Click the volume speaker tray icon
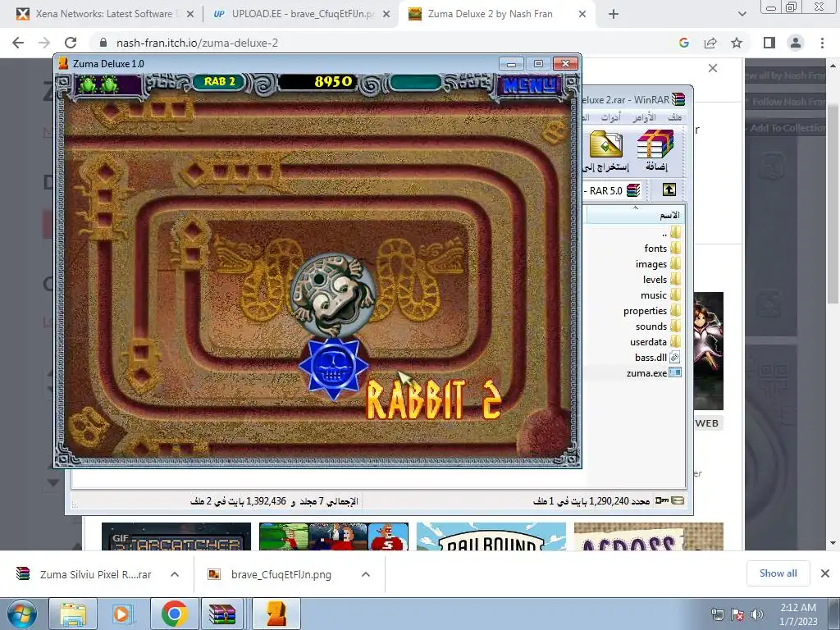The height and width of the screenshot is (630, 840). tap(757, 614)
